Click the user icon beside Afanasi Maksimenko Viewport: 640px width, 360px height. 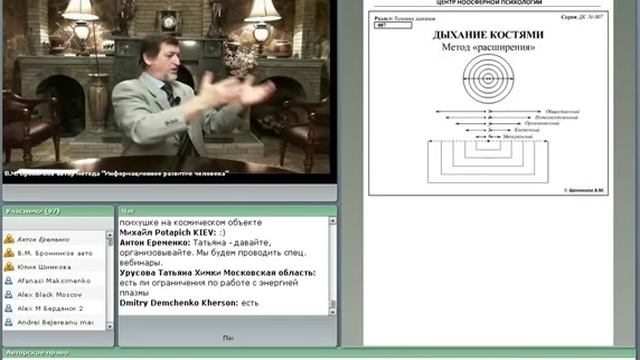pos(9,281)
